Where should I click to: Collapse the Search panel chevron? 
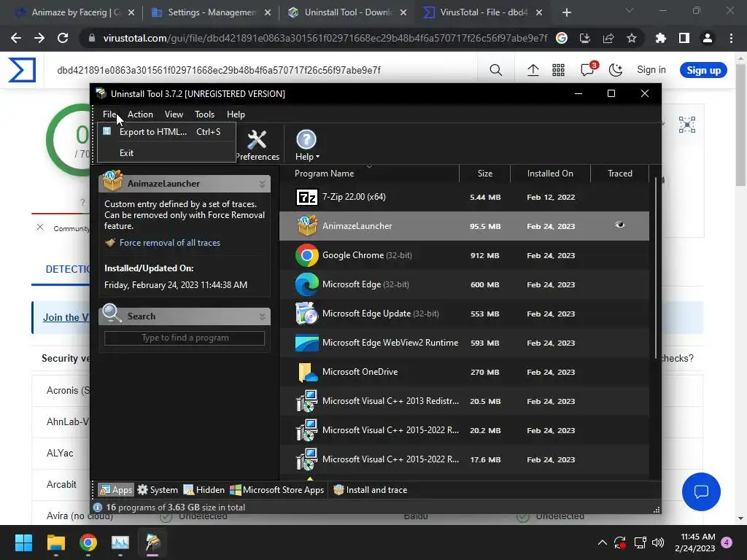tap(262, 316)
